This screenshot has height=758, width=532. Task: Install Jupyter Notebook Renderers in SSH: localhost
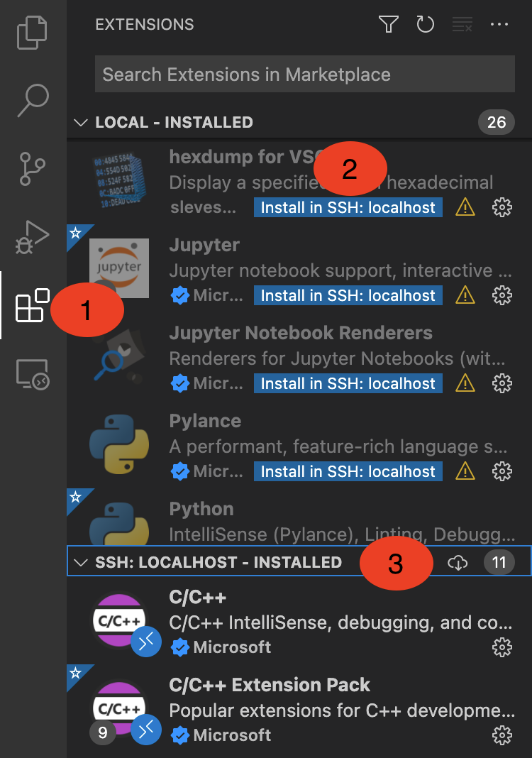tap(348, 383)
